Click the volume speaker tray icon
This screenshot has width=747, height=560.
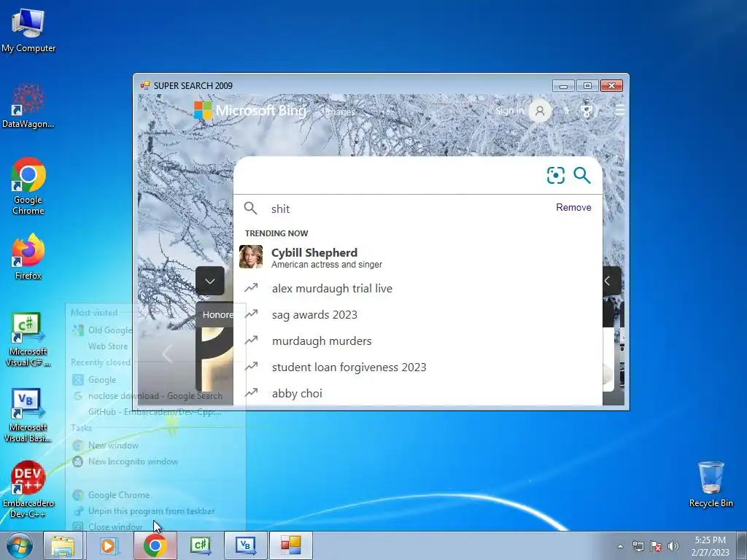click(x=673, y=546)
